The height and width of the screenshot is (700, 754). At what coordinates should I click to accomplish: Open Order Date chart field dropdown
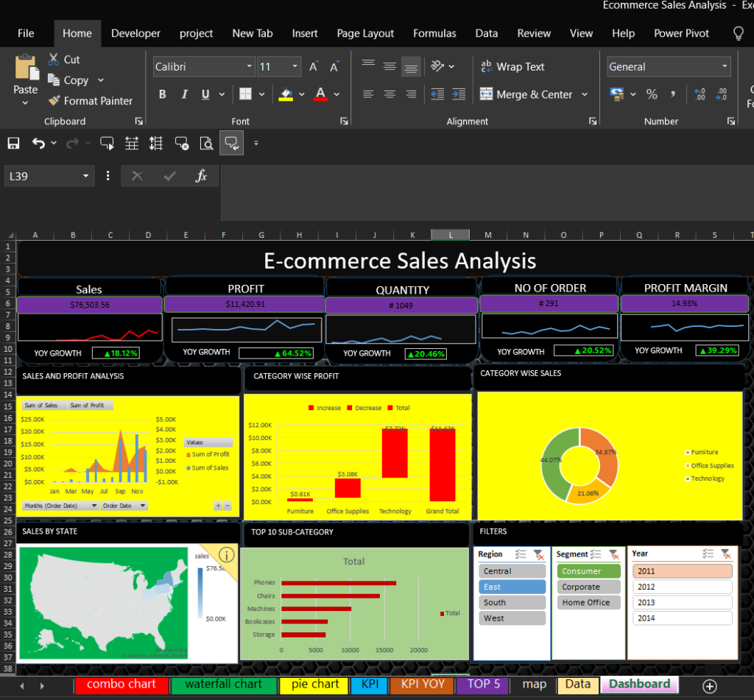(143, 506)
